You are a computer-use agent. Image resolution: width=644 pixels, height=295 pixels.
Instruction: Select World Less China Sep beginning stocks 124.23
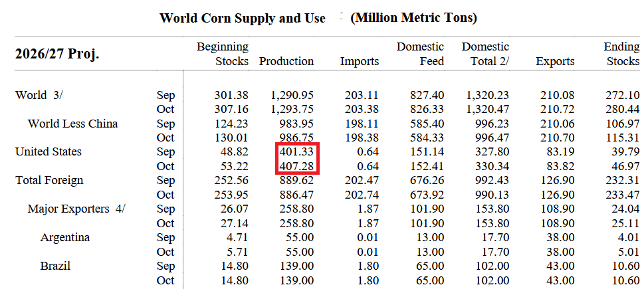click(231, 124)
